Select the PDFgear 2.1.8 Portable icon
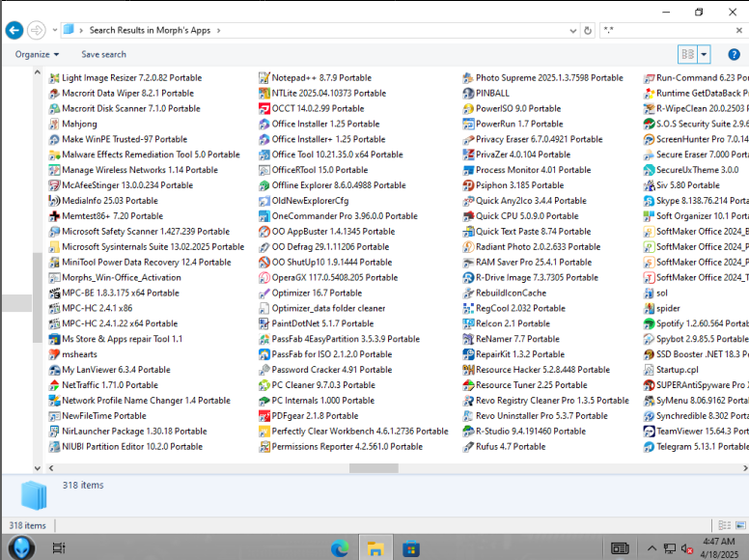This screenshot has width=749, height=560. 264,416
